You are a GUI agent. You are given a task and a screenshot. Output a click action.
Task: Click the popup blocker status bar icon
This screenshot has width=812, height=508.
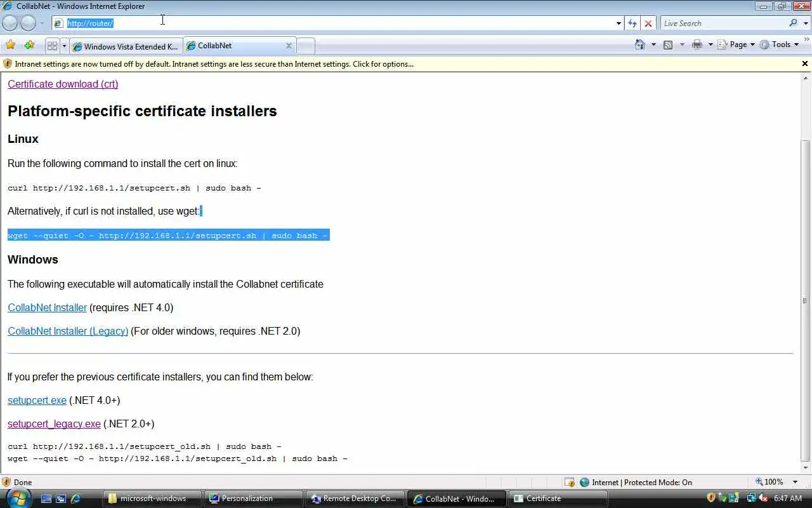570,482
